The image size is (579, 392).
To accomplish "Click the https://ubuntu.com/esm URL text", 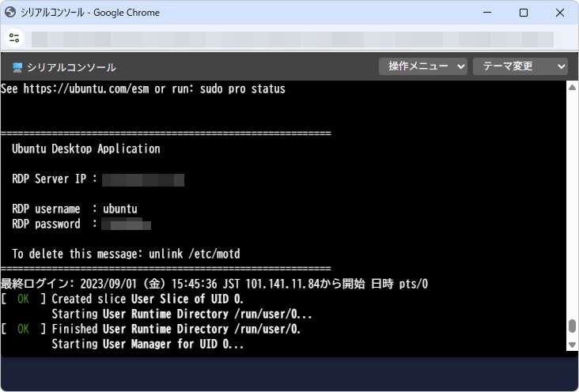I will [85, 89].
